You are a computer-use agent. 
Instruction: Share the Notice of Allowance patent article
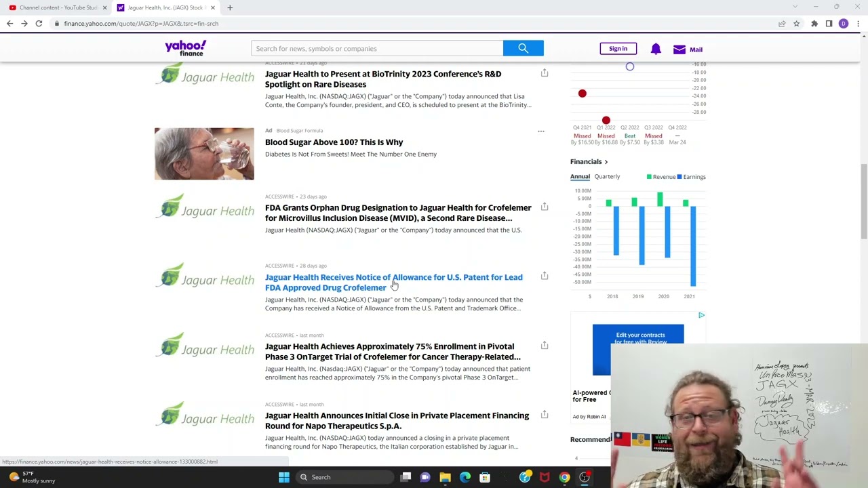(545, 276)
